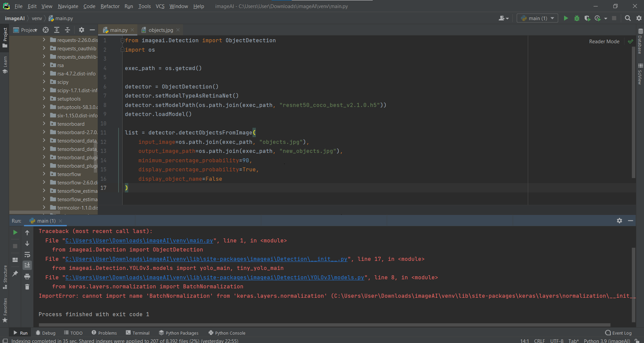Image resolution: width=644 pixels, height=343 pixels.
Task: Click the CRLF line separator widget
Action: point(539,341)
